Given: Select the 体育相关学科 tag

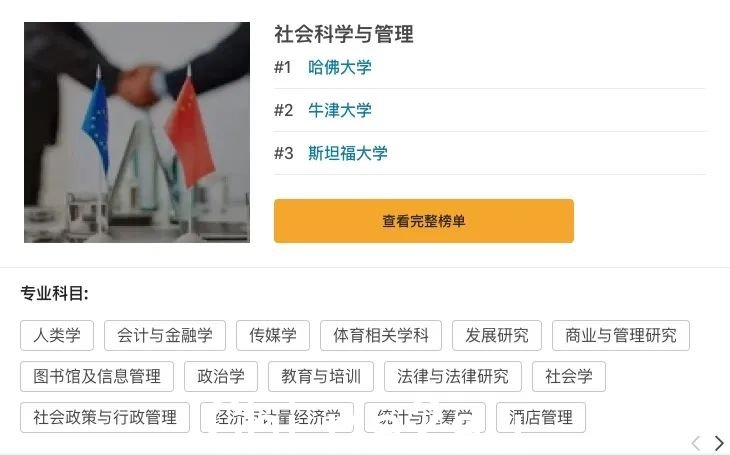Looking at the screenshot, I should click(381, 335).
